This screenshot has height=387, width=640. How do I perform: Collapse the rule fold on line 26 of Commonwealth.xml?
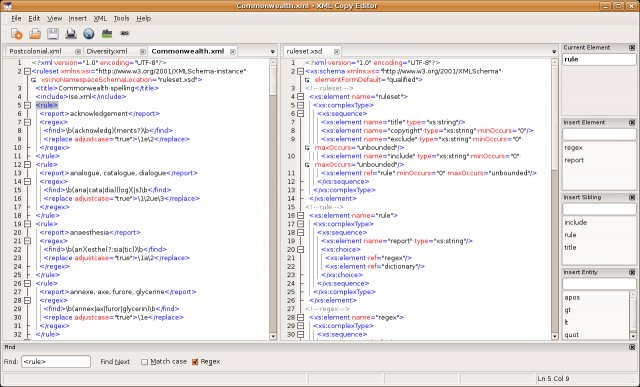click(x=27, y=283)
